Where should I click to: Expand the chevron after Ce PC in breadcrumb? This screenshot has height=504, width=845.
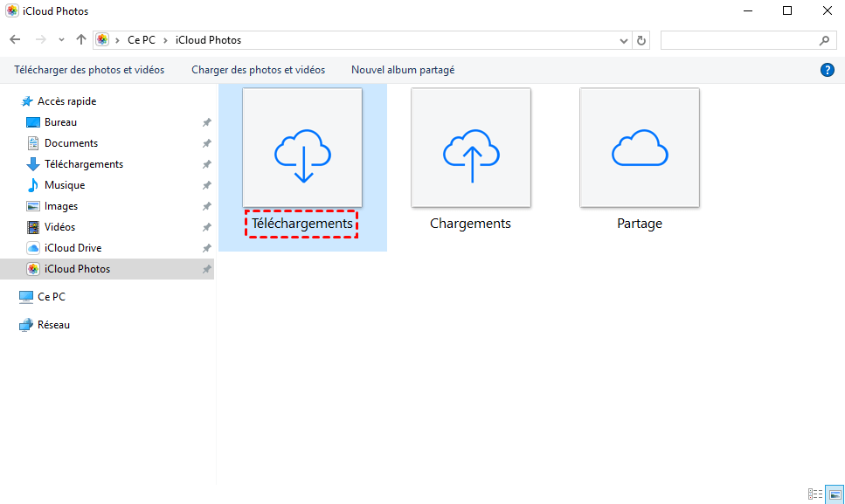[165, 40]
